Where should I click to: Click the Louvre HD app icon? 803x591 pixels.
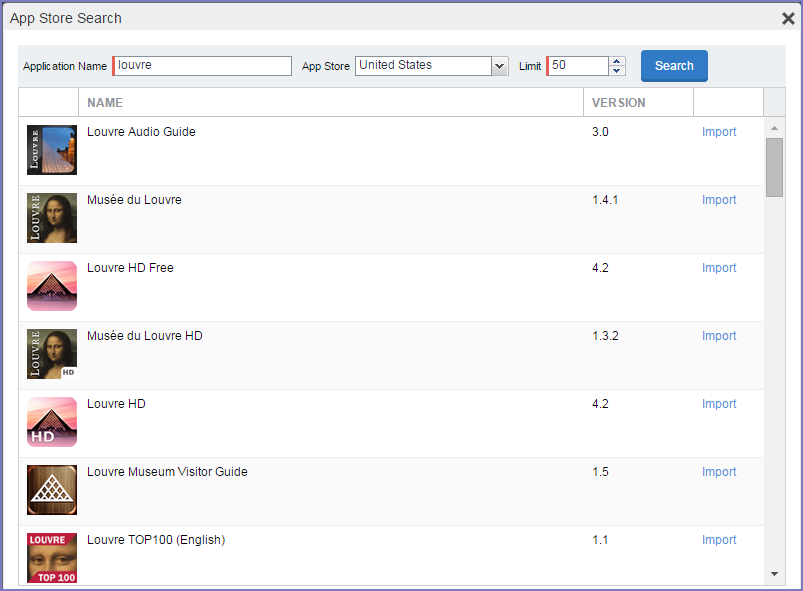pos(52,422)
